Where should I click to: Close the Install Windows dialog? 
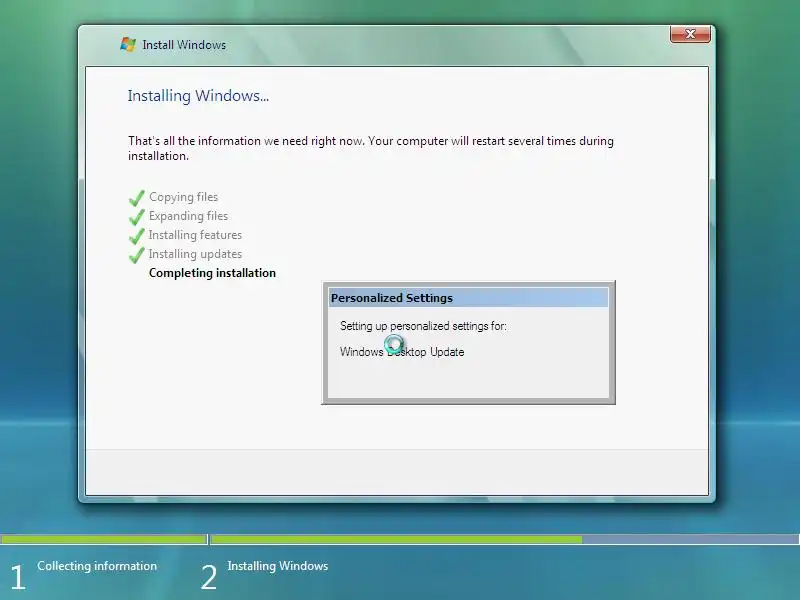690,34
